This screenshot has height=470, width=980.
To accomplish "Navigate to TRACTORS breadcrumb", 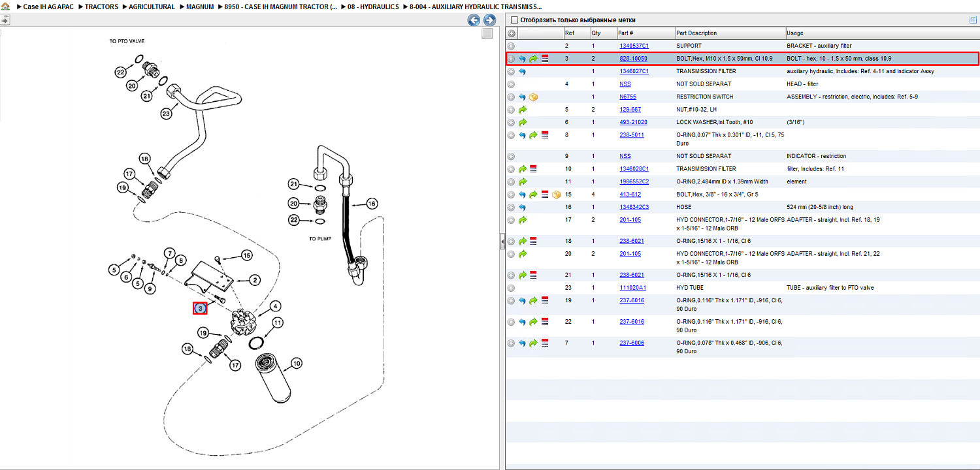I will pyautogui.click(x=102, y=7).
